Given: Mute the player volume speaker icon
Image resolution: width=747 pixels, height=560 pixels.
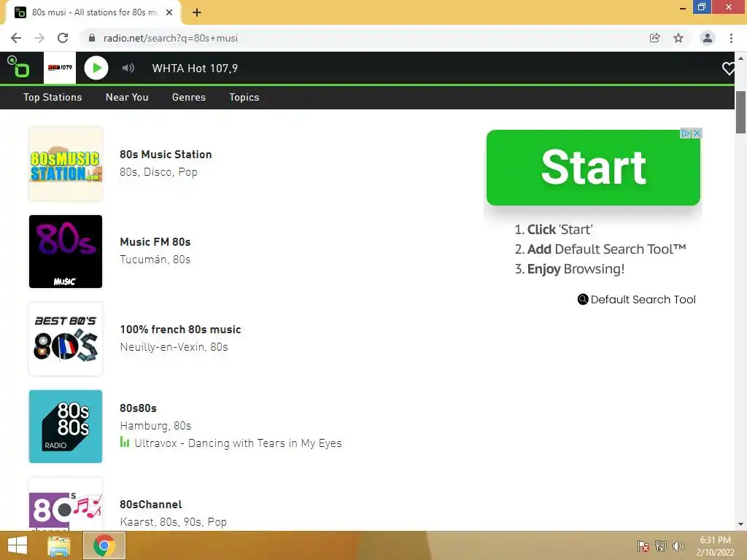Looking at the screenshot, I should [x=128, y=68].
